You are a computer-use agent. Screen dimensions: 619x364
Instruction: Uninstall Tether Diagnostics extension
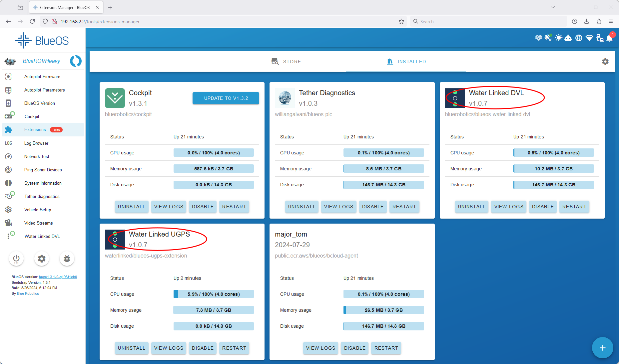point(302,207)
